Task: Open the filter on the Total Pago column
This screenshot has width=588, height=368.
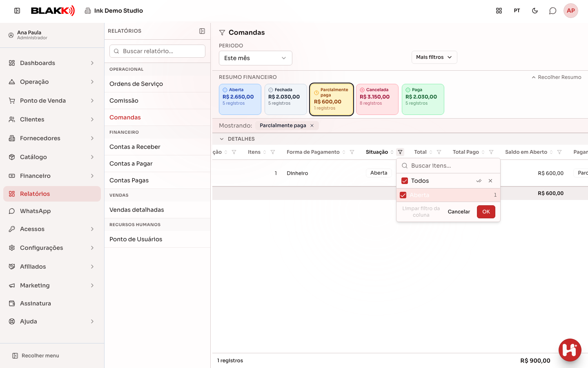Action: coord(491,152)
